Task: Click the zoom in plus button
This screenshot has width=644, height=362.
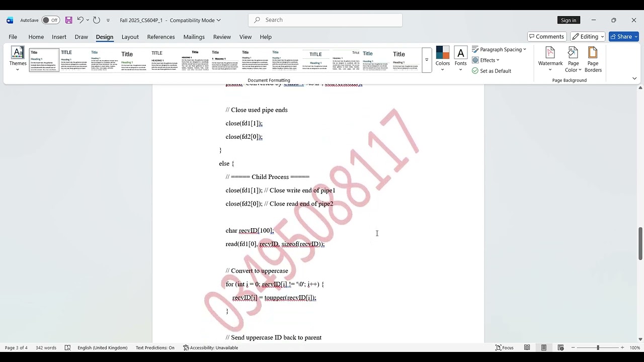Action: point(622,347)
